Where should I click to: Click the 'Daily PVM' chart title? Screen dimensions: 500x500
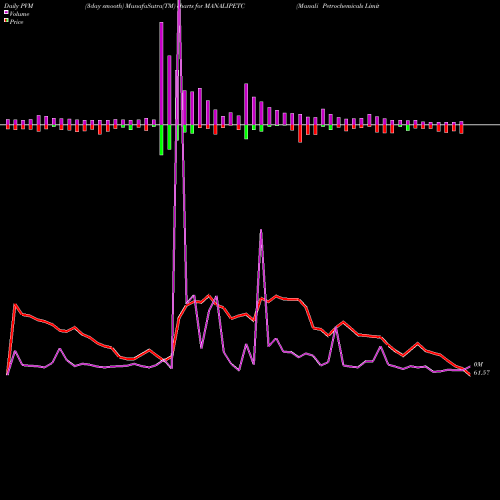click(19, 6)
